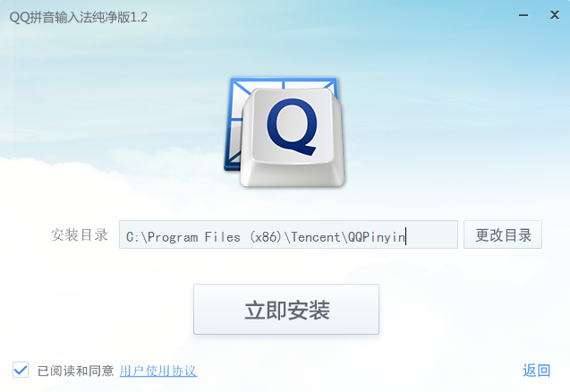Viewport: 570px width, 392px height.
Task: Open folder chooser with 更改目录
Action: pos(503,234)
